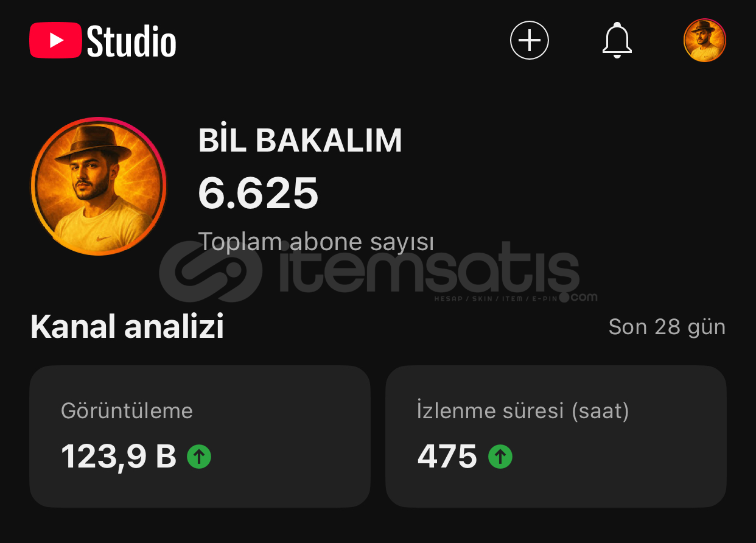The width and height of the screenshot is (756, 543).
Task: Select the Son 28 gün period
Action: pos(667,327)
